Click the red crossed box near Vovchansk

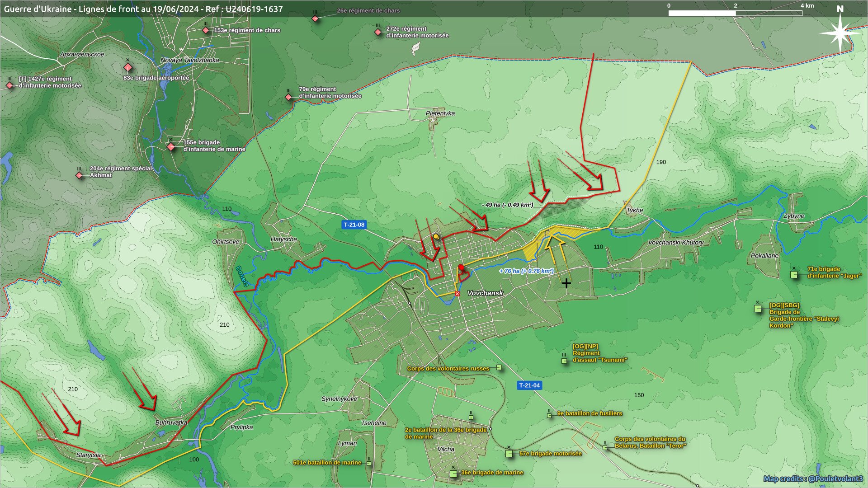pyautogui.click(x=457, y=294)
